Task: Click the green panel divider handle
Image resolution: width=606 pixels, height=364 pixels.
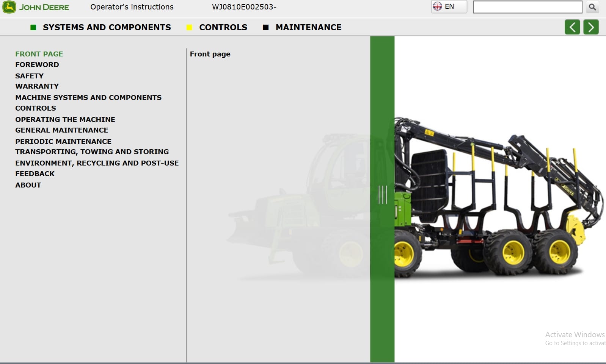Action: (382, 195)
